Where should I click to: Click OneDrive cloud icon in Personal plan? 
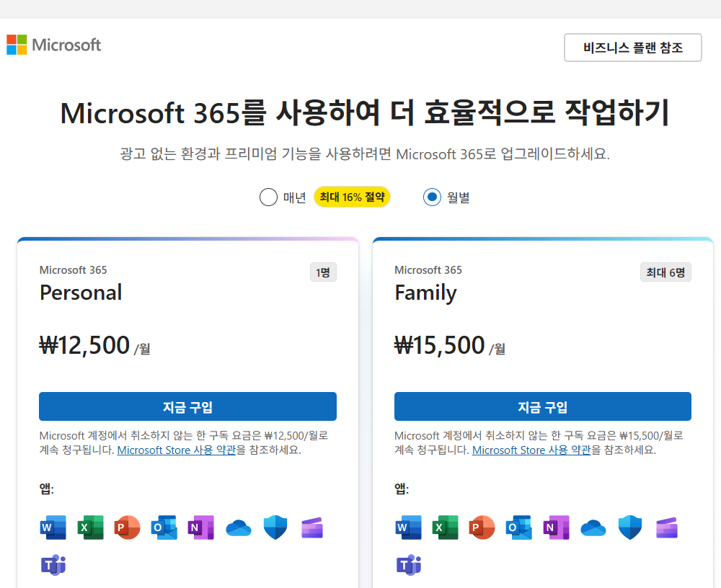tap(238, 527)
